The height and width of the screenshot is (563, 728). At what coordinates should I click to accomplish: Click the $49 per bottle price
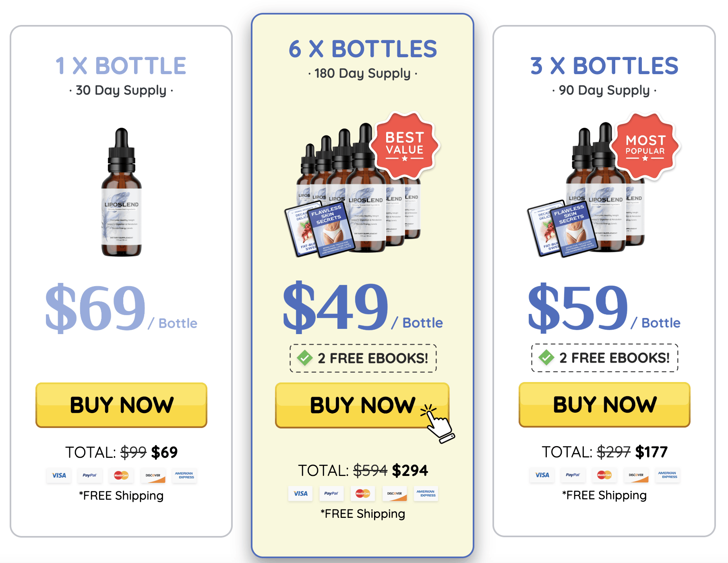click(x=362, y=307)
